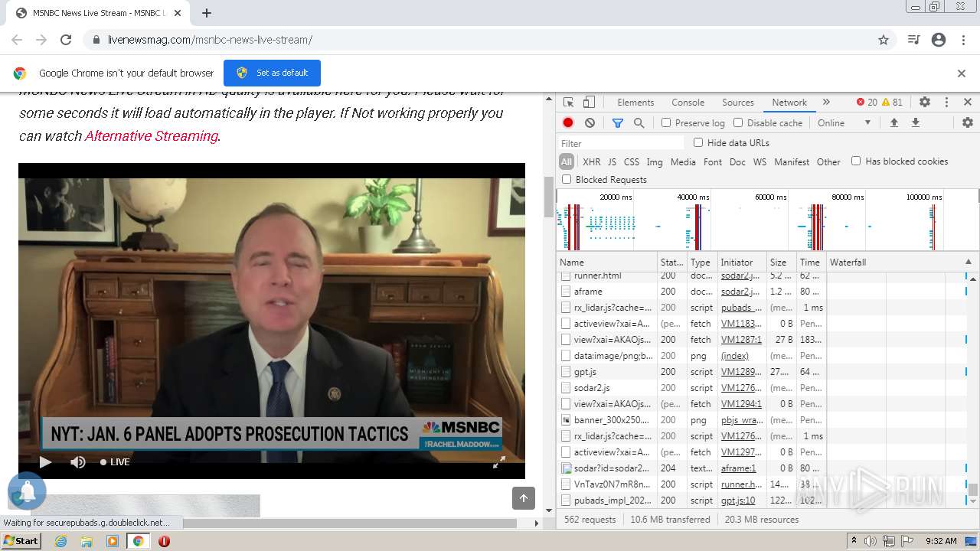This screenshot has width=980, height=551.
Task: Dismiss default browser infobar
Action: point(962,73)
